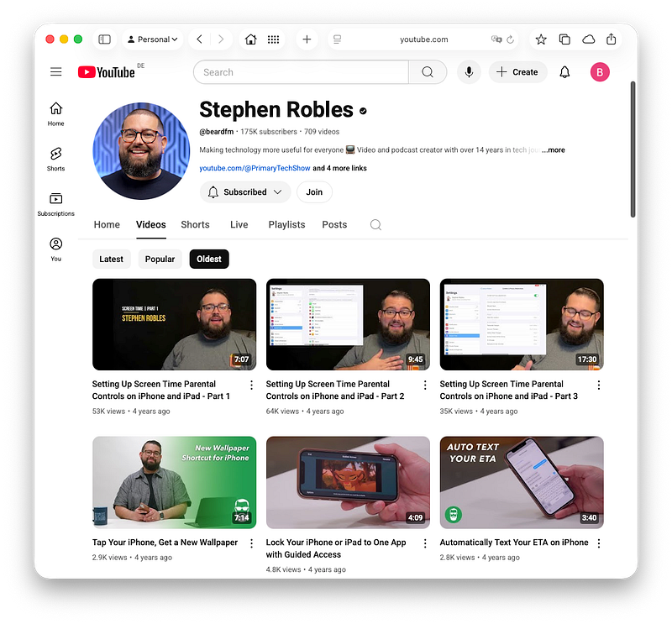The width and height of the screenshot is (672, 624).
Task: Open the apps grid icon in toolbar
Action: click(273, 39)
